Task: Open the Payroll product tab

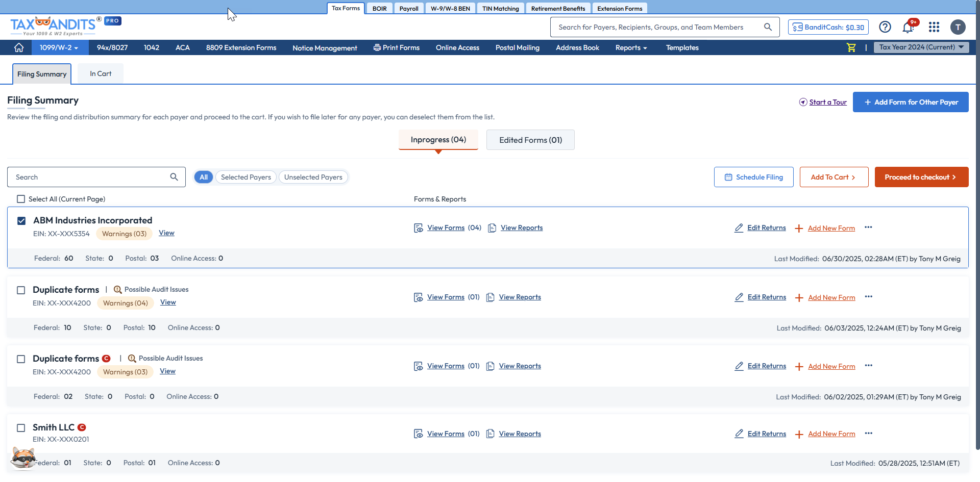Action: (x=409, y=8)
